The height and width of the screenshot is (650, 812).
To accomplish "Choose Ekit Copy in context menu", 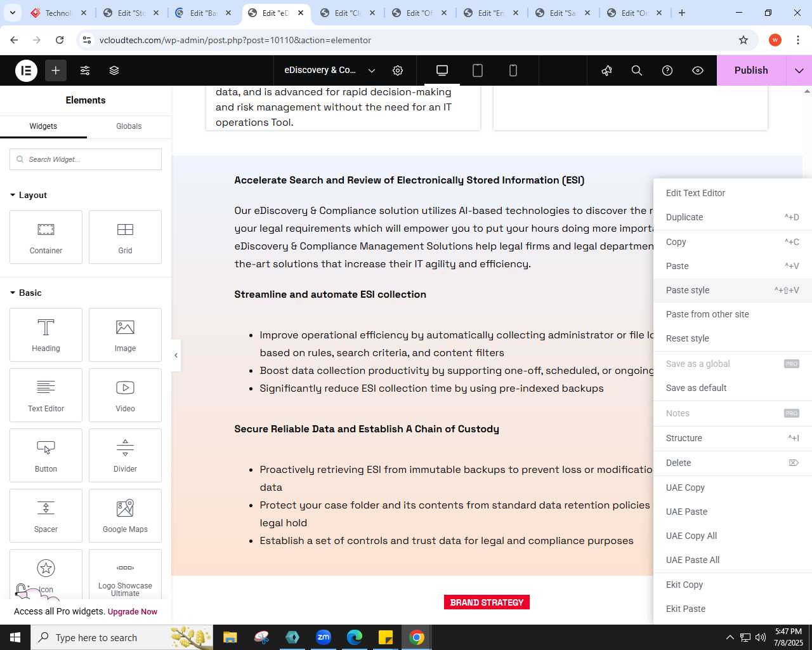I will click(733, 585).
